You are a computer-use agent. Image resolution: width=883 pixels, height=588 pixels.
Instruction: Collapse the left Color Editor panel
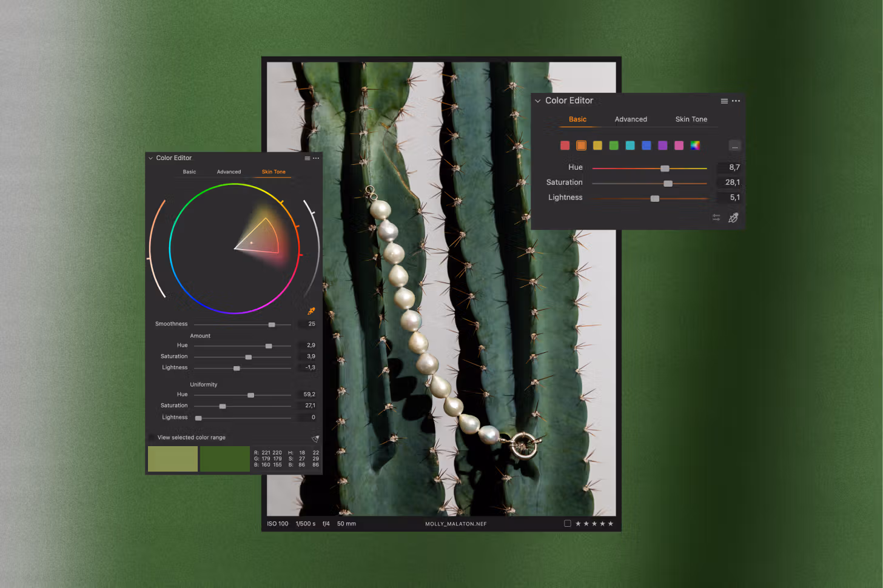[150, 158]
